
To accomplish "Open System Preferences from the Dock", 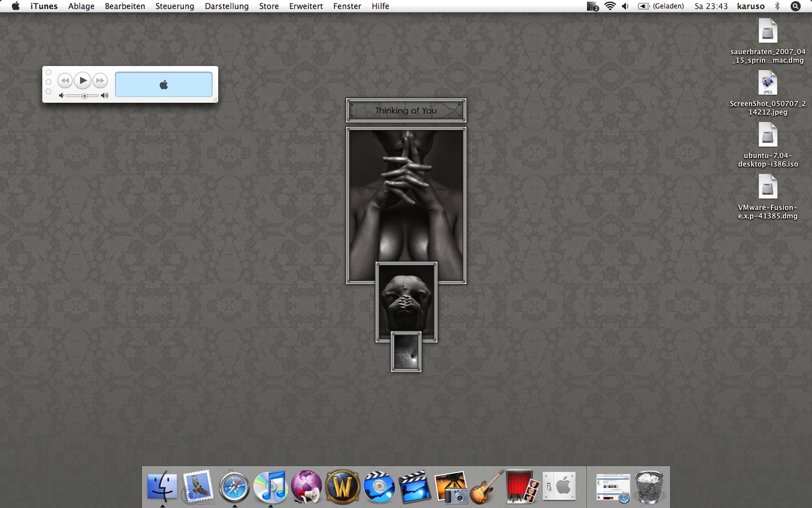I will [559, 487].
